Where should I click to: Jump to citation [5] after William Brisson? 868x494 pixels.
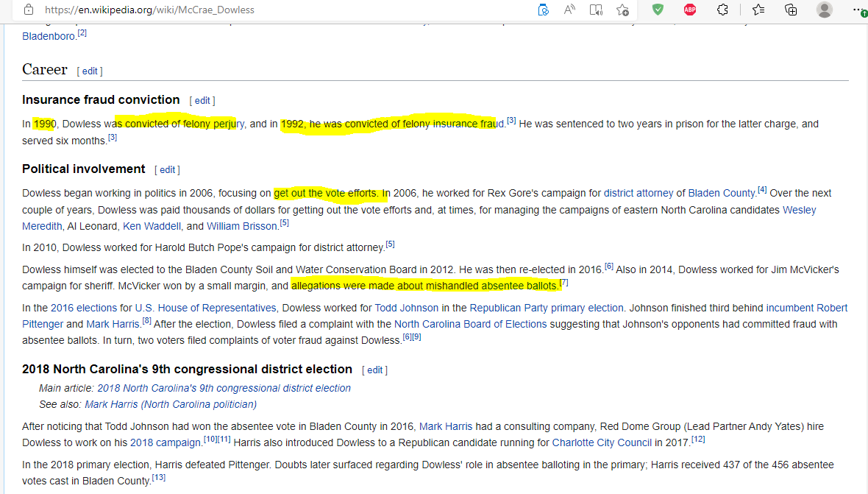coord(284,222)
